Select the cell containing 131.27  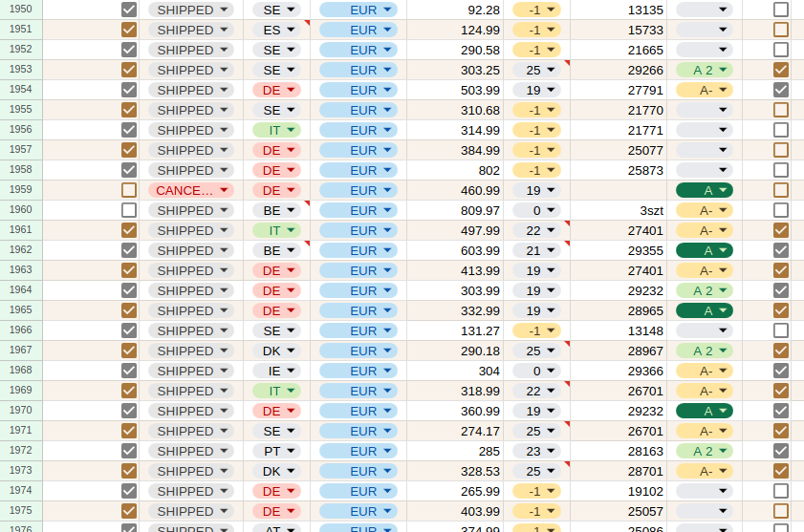click(455, 330)
